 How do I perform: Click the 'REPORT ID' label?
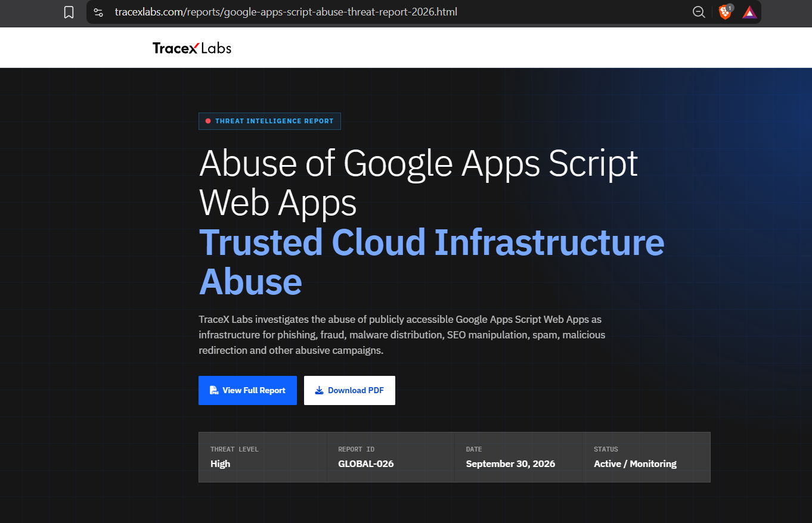pos(356,449)
